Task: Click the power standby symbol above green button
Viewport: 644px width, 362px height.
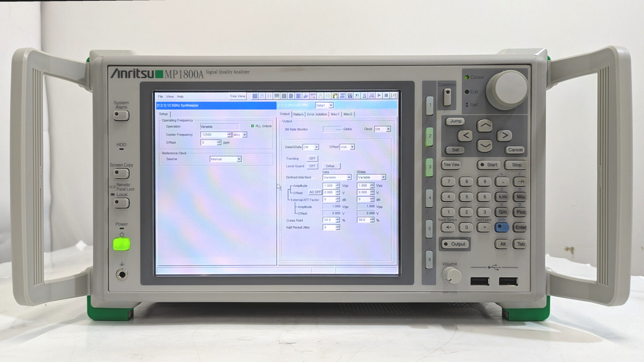Action: 122,235
